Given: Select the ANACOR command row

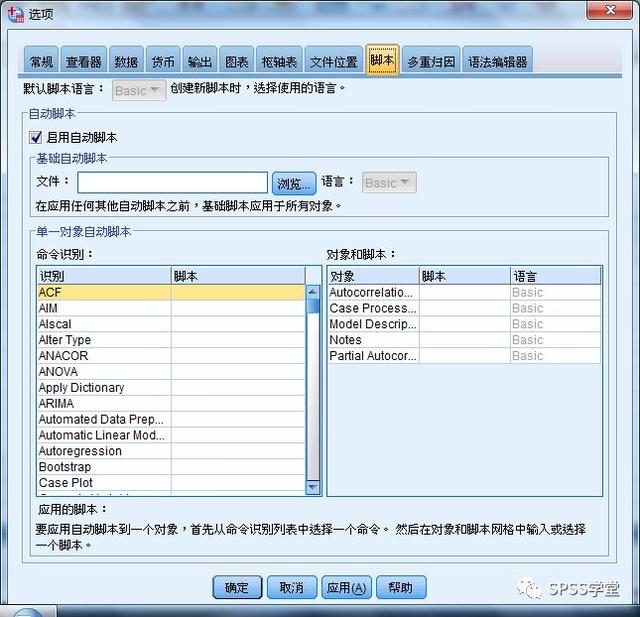Looking at the screenshot, I should pyautogui.click(x=171, y=356).
